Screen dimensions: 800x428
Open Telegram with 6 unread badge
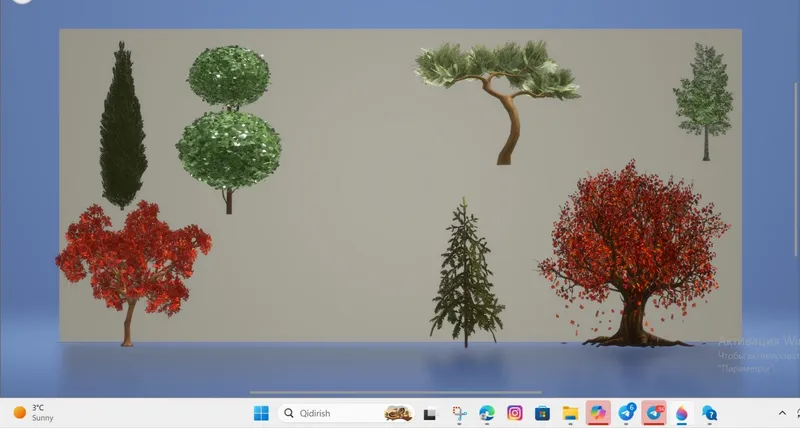(x=627, y=413)
